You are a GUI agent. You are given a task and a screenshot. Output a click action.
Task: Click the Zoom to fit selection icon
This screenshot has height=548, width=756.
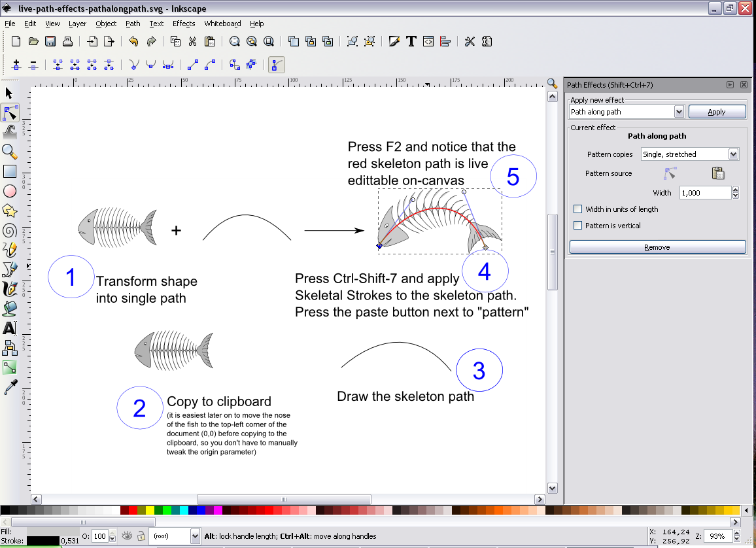tap(234, 41)
